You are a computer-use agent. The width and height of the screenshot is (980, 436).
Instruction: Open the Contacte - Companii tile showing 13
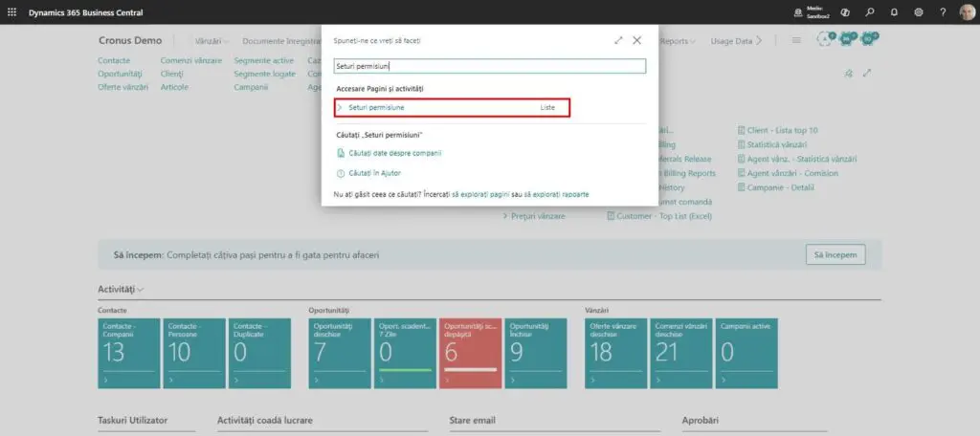pos(129,354)
